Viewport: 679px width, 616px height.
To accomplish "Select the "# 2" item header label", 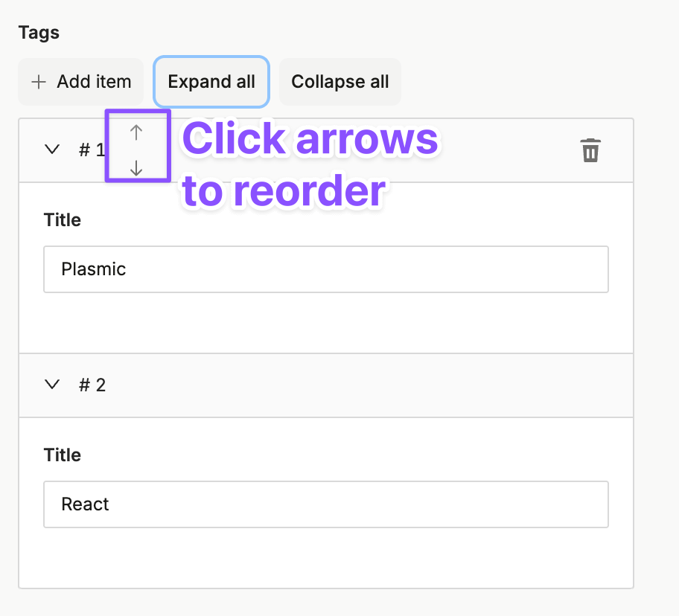I will pyautogui.click(x=92, y=385).
